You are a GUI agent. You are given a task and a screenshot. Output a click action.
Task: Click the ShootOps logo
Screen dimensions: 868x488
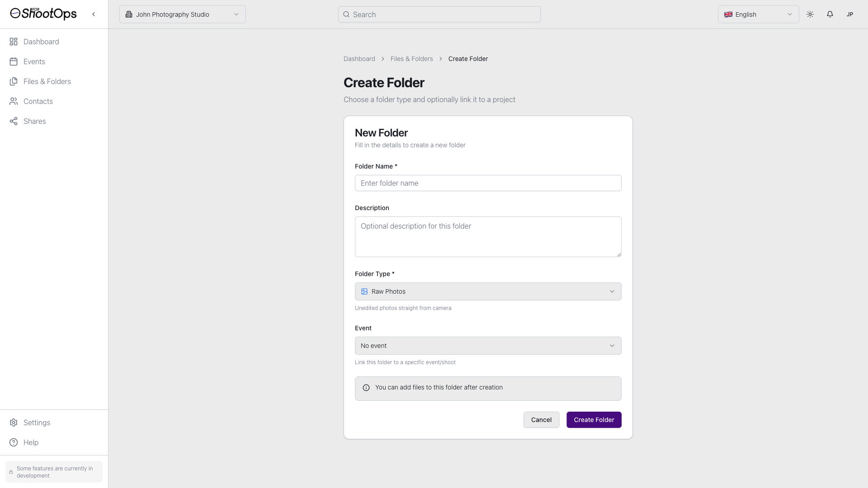click(43, 14)
